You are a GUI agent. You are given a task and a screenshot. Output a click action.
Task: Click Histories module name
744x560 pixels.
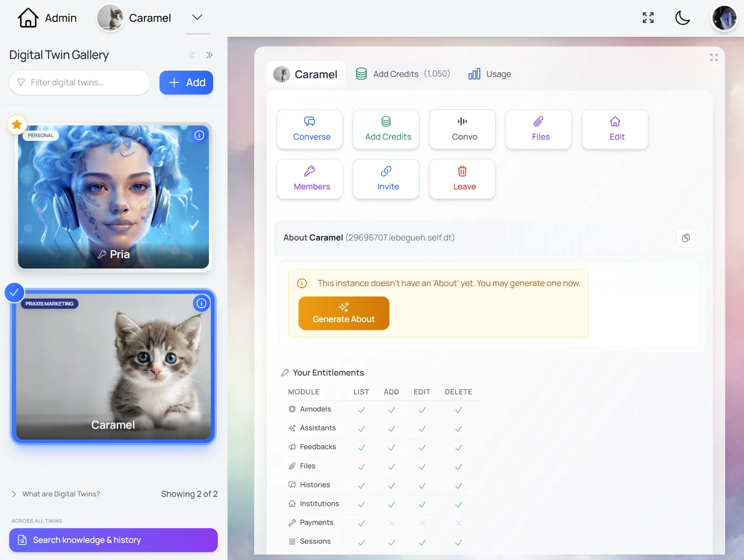tap(315, 485)
